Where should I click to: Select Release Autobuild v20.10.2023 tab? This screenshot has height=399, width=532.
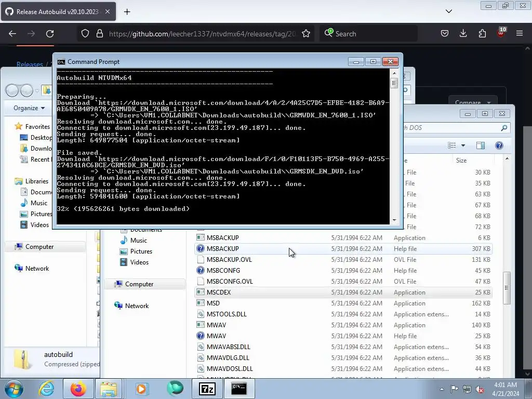tap(58, 11)
